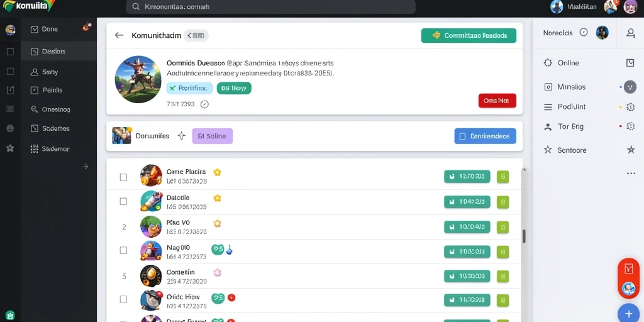Image resolution: width=644 pixels, height=322 pixels.
Task: Toggle the checkbox beside Online
Action: click(630, 63)
